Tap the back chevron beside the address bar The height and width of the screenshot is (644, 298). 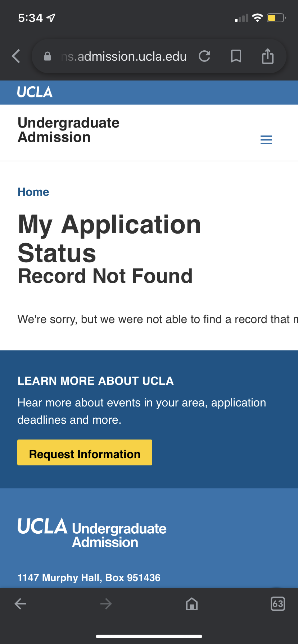(x=16, y=56)
